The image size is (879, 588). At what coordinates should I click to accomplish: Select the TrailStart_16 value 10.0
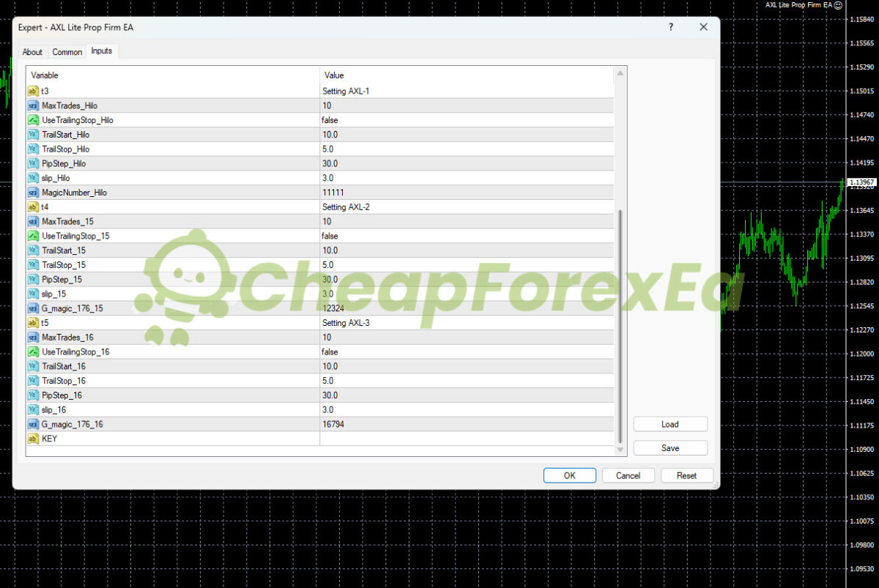(330, 366)
